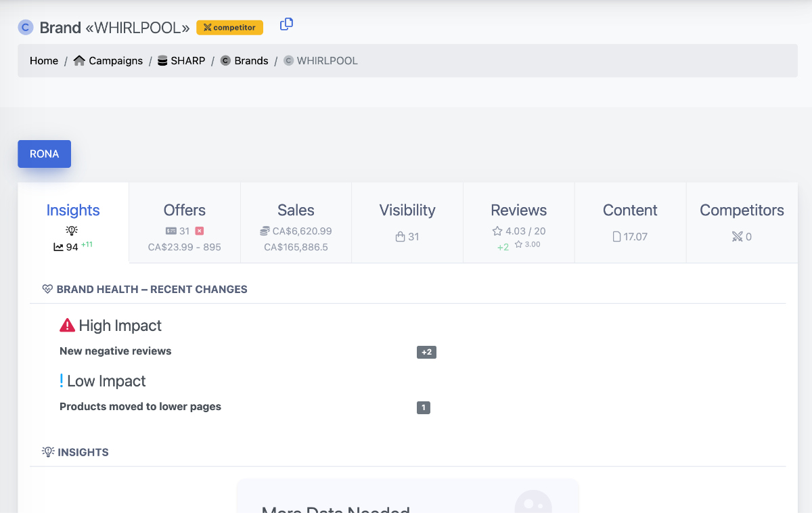
Task: Click the green +2 reviews change
Action: tap(503, 247)
